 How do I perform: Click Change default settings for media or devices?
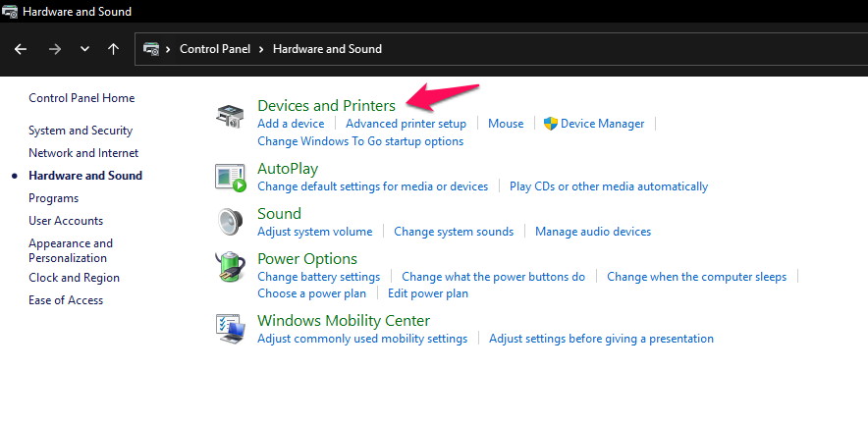(x=372, y=186)
